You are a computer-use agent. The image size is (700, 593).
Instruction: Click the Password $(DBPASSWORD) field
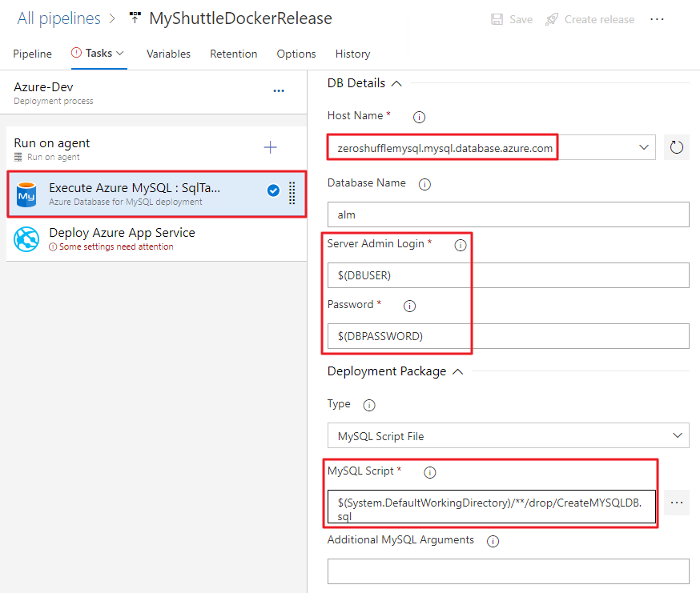(x=508, y=336)
